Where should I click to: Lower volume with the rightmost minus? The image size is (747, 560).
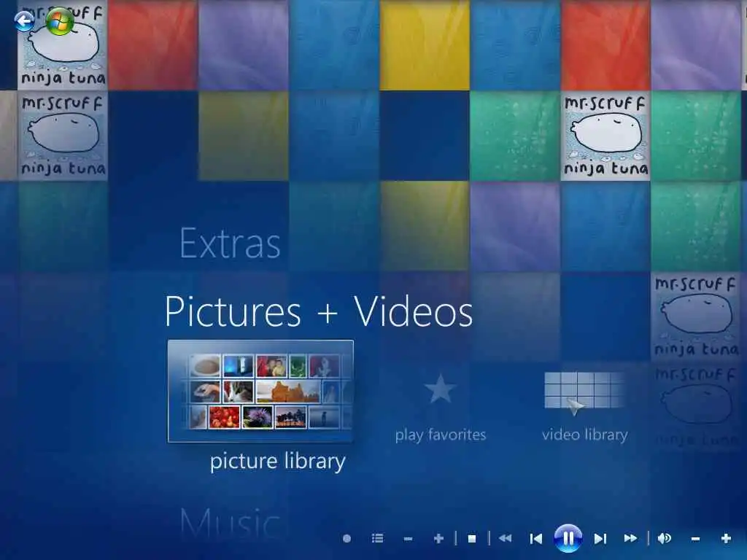[695, 539]
